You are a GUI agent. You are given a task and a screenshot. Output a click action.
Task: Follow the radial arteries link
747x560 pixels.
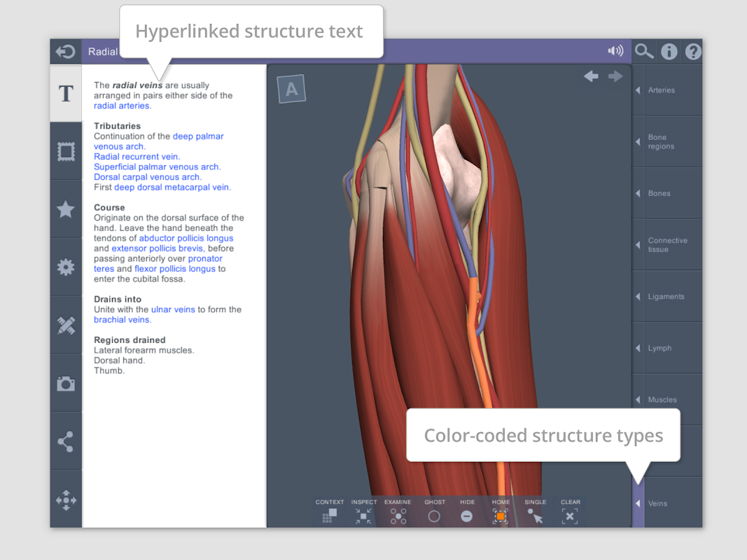123,106
